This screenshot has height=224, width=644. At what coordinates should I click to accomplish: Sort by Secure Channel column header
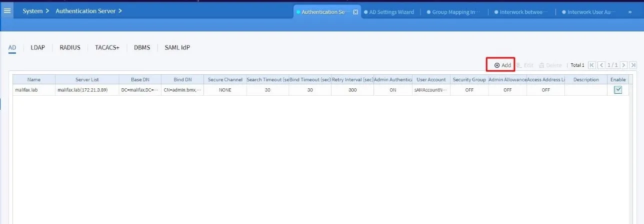(x=225, y=80)
